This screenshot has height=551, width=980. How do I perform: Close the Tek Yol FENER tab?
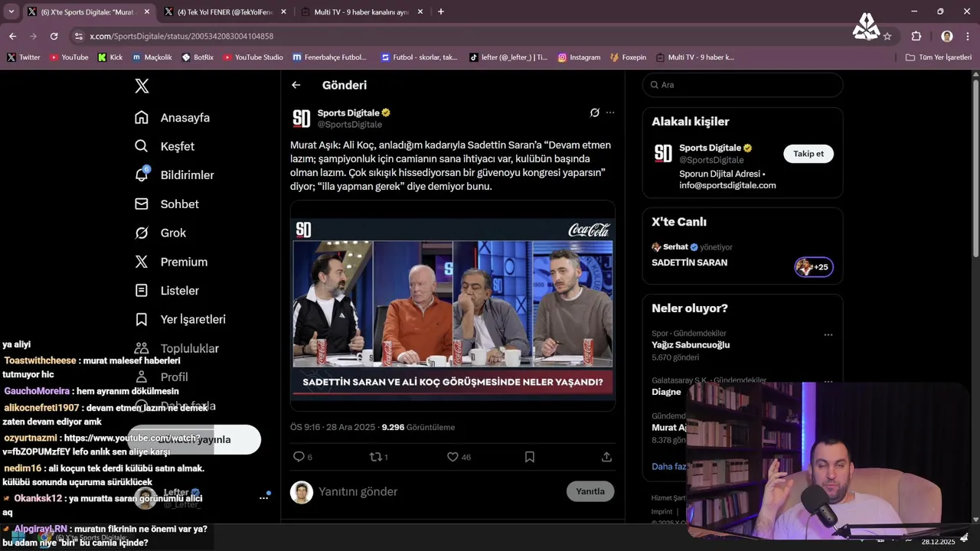283,11
